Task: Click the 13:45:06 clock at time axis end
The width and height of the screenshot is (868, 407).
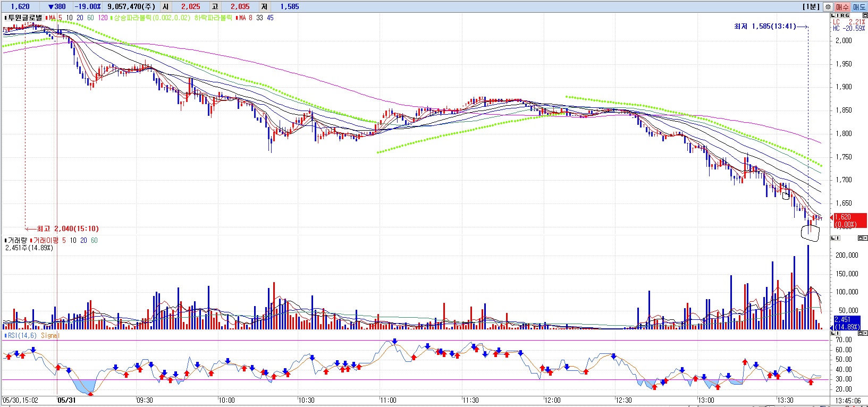Action: pos(848,401)
